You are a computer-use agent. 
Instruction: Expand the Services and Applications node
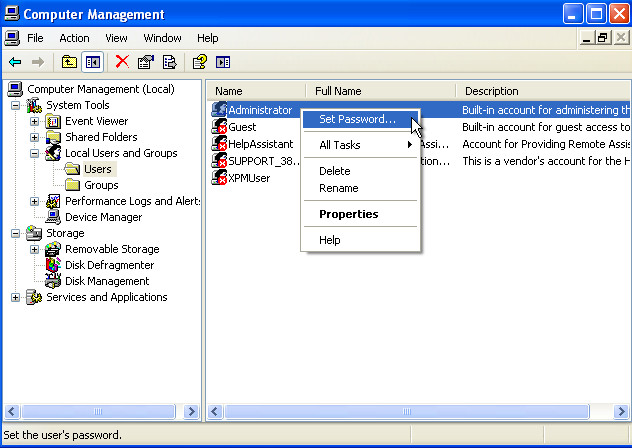point(15,297)
